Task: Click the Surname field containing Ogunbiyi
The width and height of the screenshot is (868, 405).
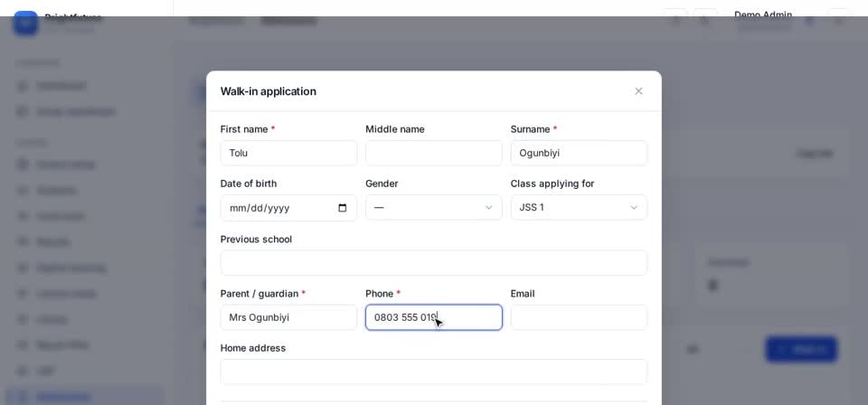Action: tap(579, 153)
